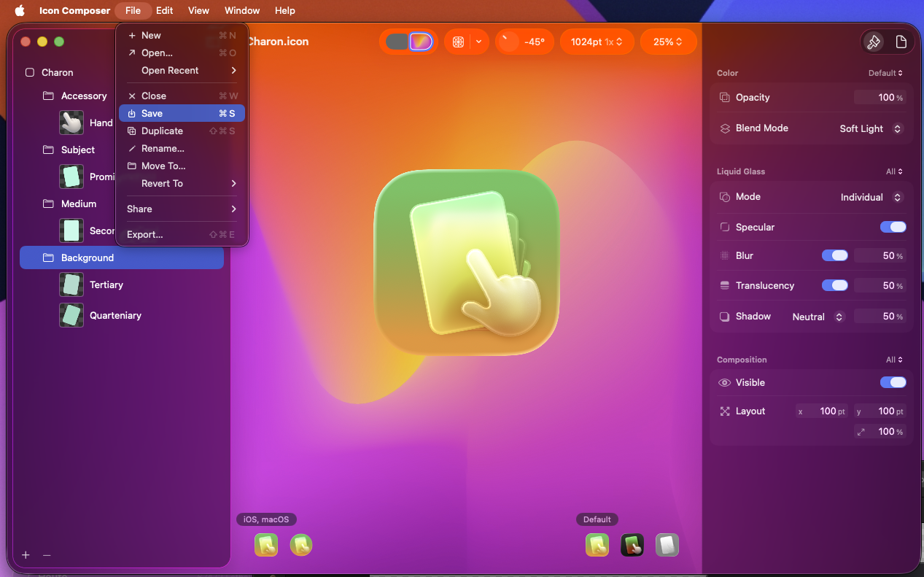924x577 pixels.
Task: Open the Document inspector (page icon)
Action: (901, 42)
